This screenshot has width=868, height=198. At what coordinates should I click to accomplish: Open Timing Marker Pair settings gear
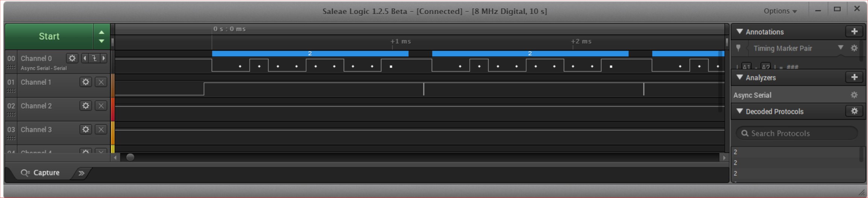click(854, 48)
